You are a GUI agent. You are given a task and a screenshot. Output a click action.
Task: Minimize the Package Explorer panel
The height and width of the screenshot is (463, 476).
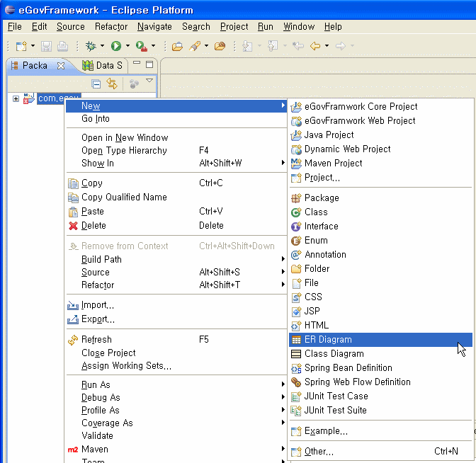[136, 64]
